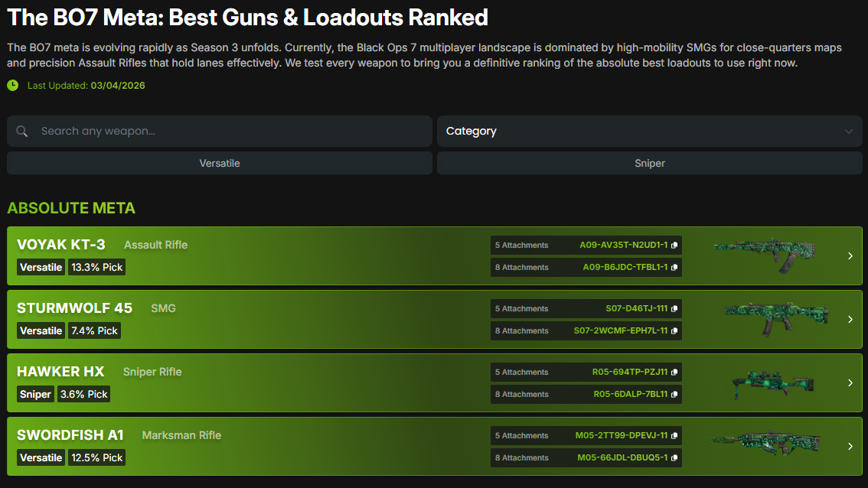Click the HAWKER HX sniper rifle image

point(765,383)
